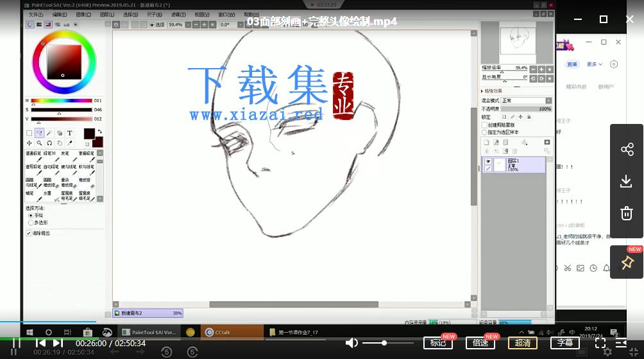Screen dimensions: 644x359
Task: Click the scissors icon in chat window
Action: 568,268
